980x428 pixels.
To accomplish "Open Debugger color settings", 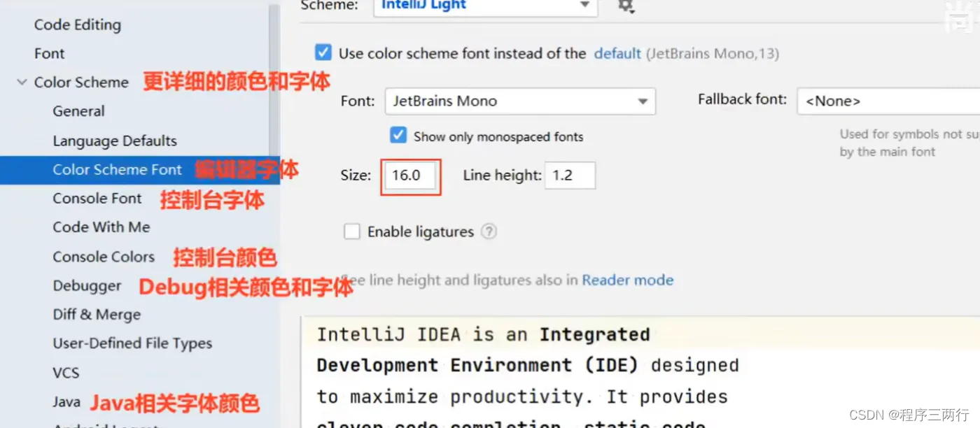I will coord(87,286).
